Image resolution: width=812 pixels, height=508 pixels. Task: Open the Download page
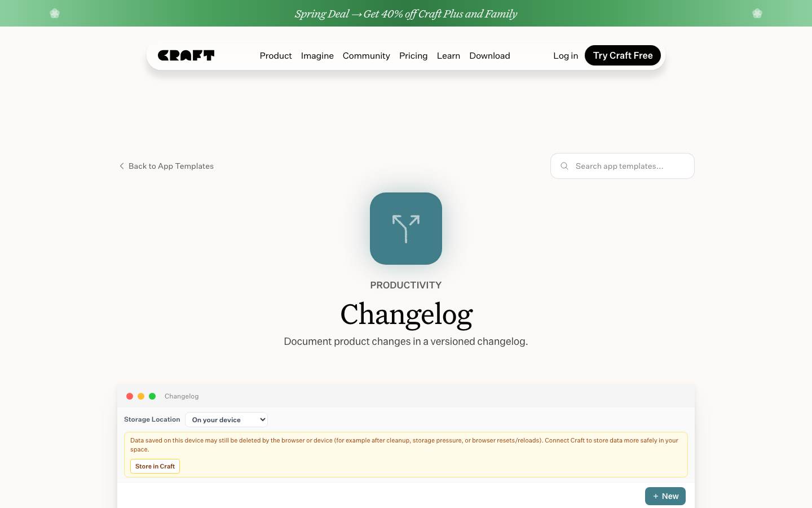pyautogui.click(x=489, y=55)
